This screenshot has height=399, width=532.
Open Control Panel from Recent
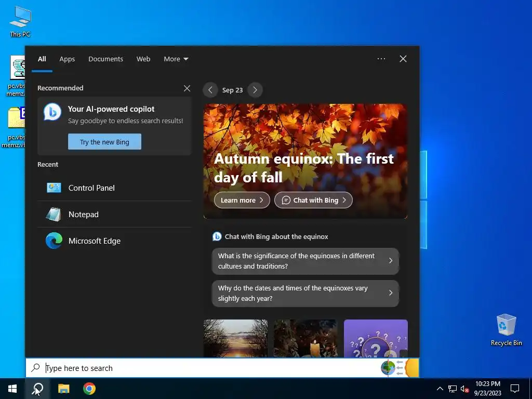point(114,188)
